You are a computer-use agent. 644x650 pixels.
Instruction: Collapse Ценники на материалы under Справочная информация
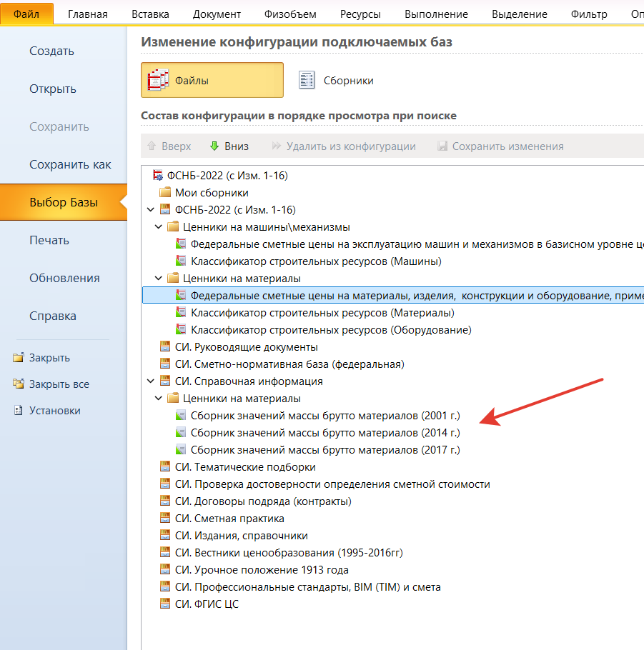(x=159, y=399)
